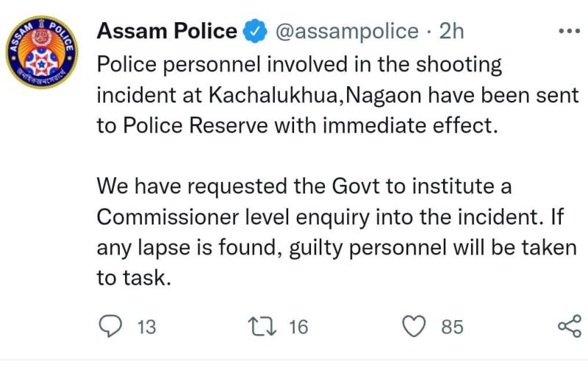Click the first paragraph about shooting incident

click(338, 95)
